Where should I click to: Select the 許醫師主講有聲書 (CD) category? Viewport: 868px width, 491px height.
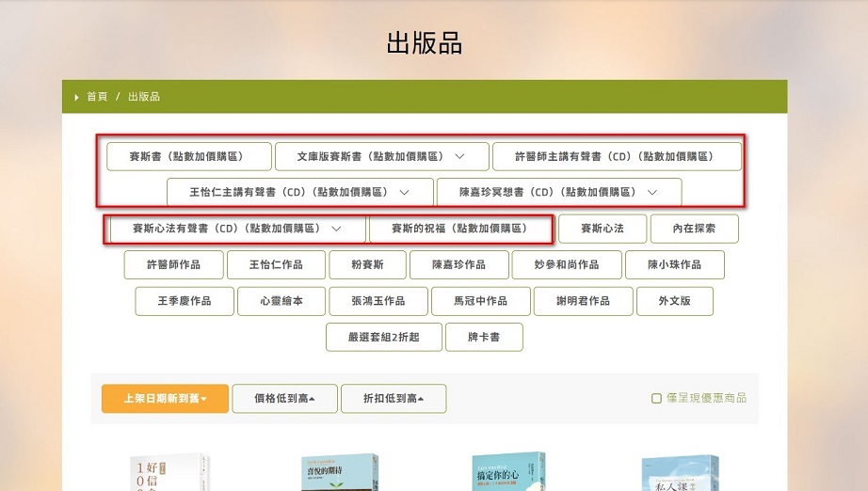(x=615, y=156)
